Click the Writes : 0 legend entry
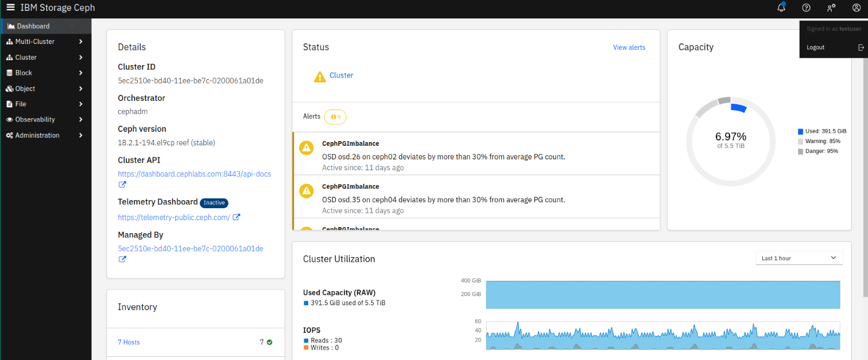Viewport: 868px width, 360px height. click(321, 348)
